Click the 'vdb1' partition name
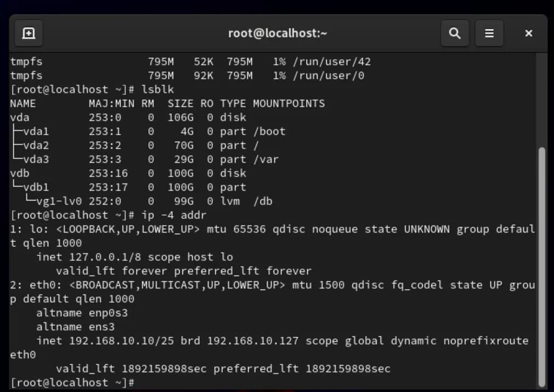The height and width of the screenshot is (392, 554). point(36,187)
